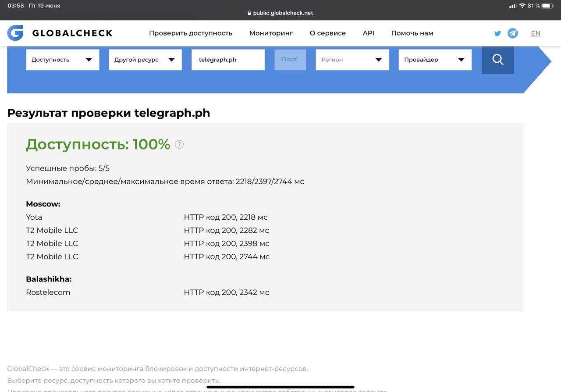Click the Moscow: region heading
Screen dimensions: 561x392
coord(43,204)
